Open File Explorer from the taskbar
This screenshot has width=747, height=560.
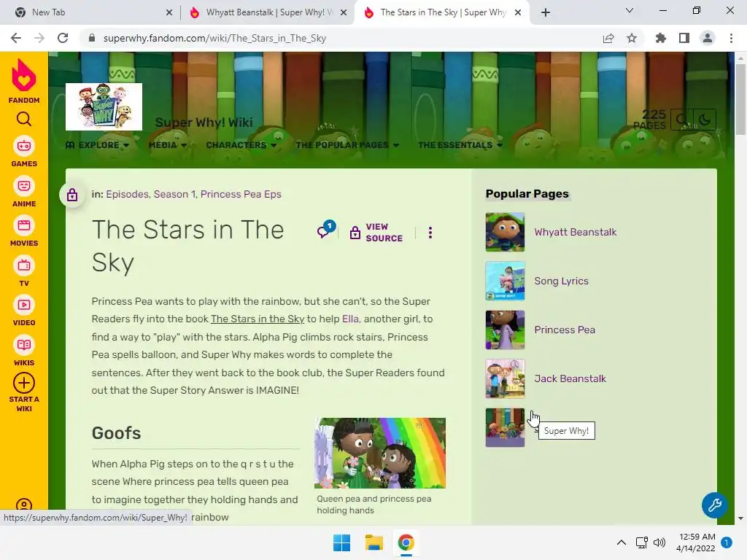pos(374,542)
